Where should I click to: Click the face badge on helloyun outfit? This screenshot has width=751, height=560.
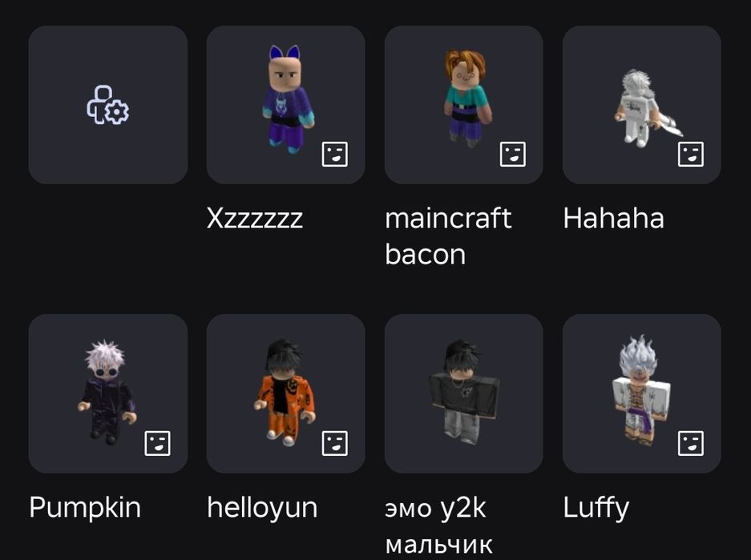[x=335, y=443]
